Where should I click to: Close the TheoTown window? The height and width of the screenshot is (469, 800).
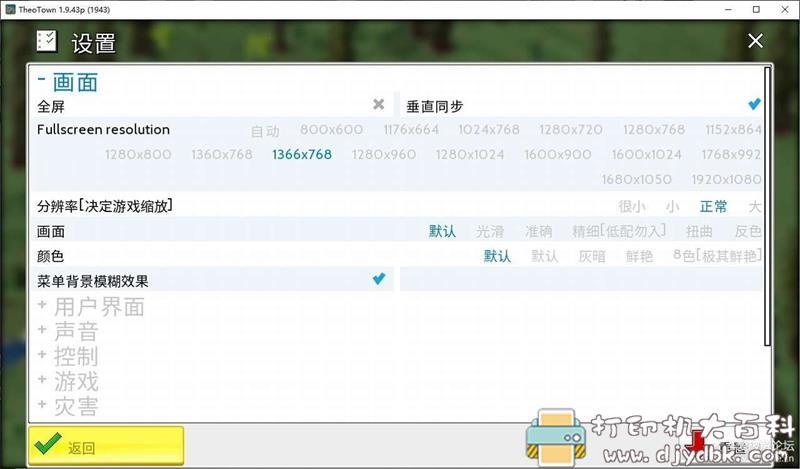coord(785,9)
